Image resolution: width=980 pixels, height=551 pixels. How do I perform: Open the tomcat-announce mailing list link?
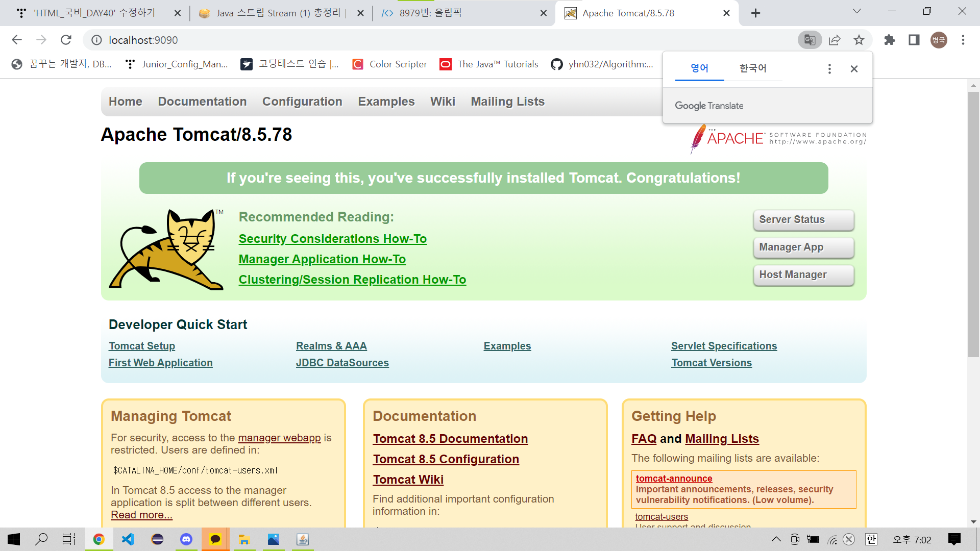(674, 479)
